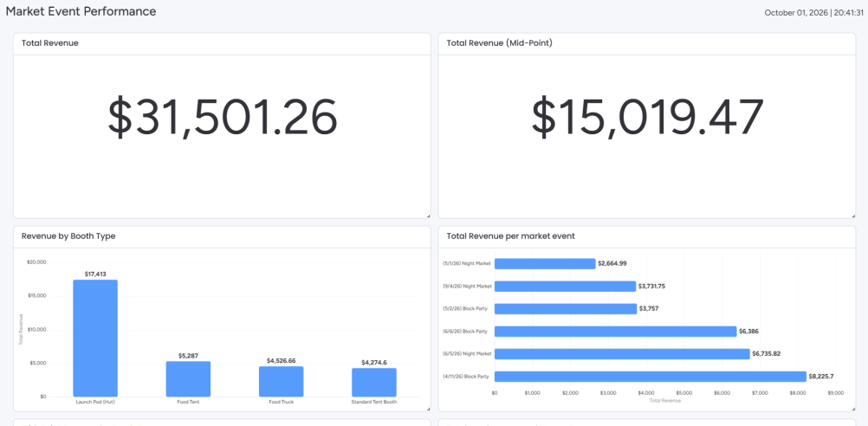Click Total Revenue title below the x-axis
Viewport: 868px width, 426px height.
[x=664, y=401]
